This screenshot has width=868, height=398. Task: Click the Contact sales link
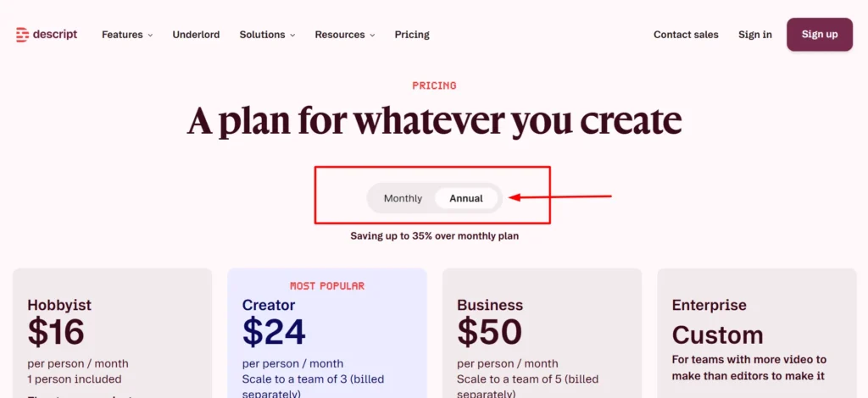point(686,34)
